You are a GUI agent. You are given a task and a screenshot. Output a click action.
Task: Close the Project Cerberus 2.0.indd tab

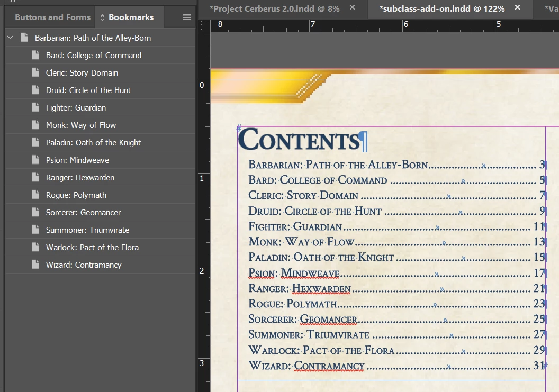[352, 7]
